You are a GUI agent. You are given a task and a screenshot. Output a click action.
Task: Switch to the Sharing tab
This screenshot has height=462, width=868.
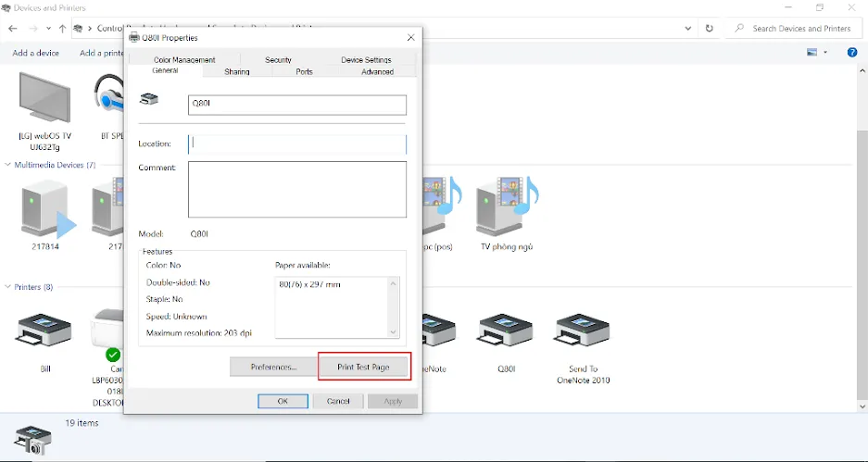click(237, 71)
